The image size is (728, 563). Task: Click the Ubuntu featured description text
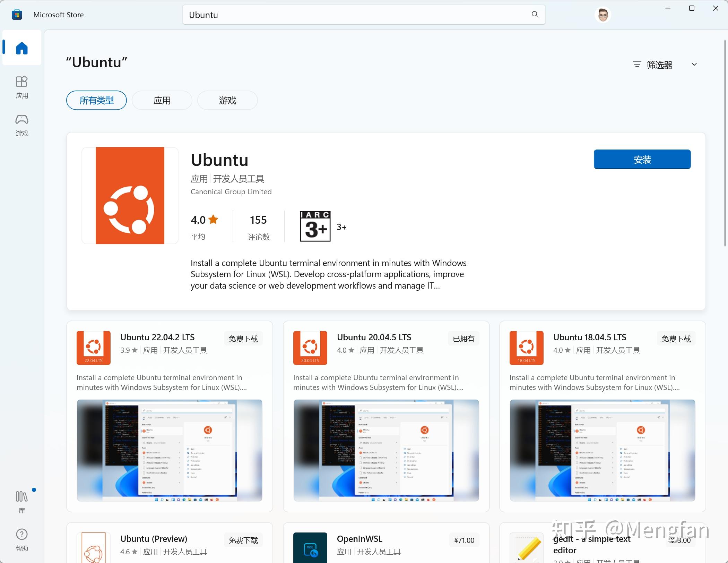(x=329, y=274)
